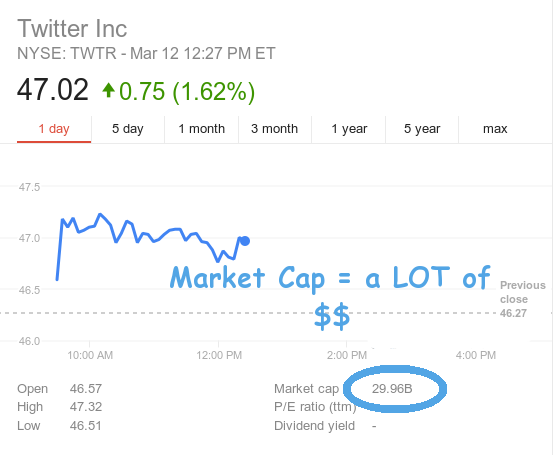
Task: Click the Open value 46.57
Action: tap(86, 389)
